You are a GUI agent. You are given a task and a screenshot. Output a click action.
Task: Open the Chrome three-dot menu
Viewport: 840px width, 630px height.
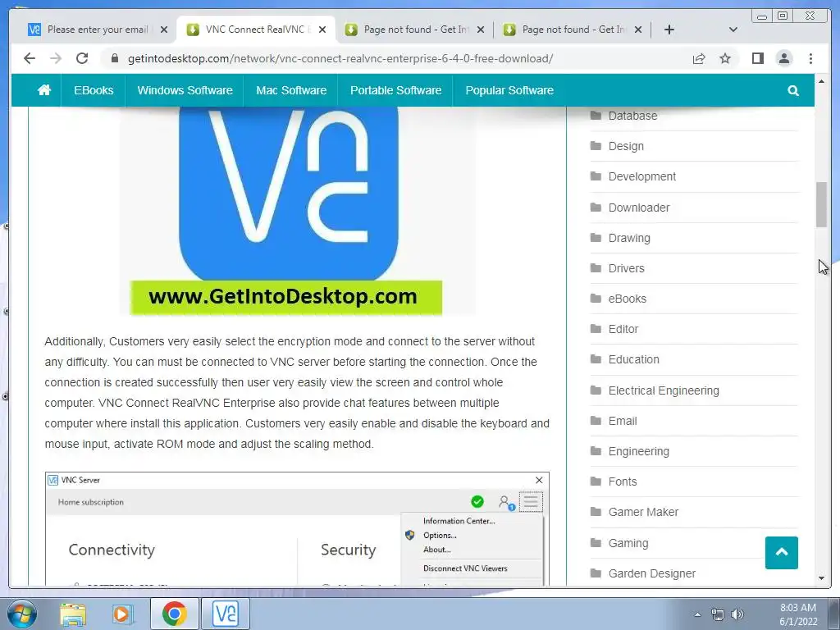click(810, 58)
